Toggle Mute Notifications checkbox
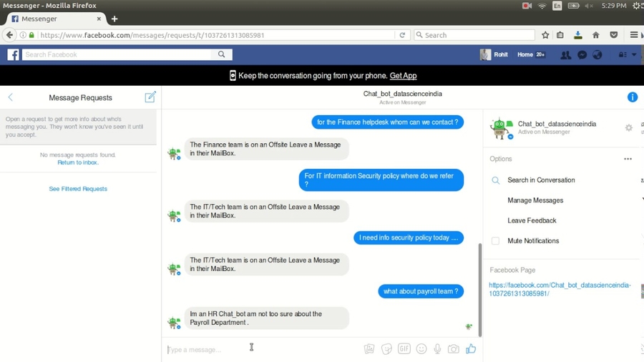 point(495,241)
